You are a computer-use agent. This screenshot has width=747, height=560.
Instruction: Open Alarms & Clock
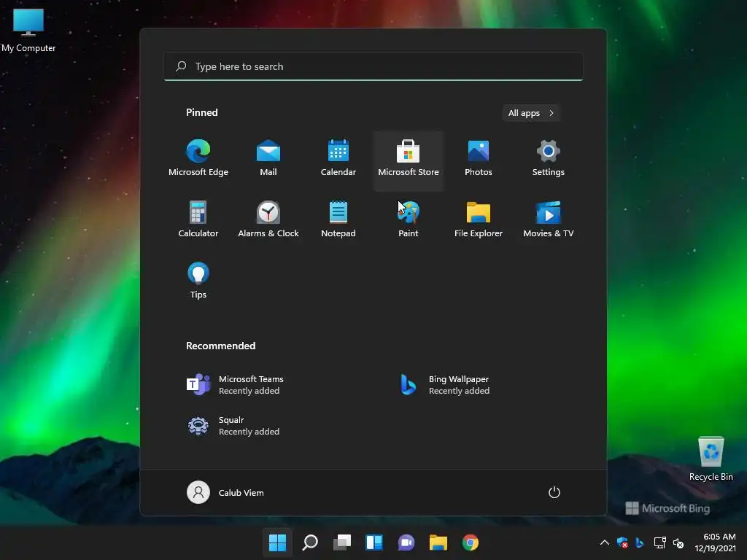coord(268,219)
